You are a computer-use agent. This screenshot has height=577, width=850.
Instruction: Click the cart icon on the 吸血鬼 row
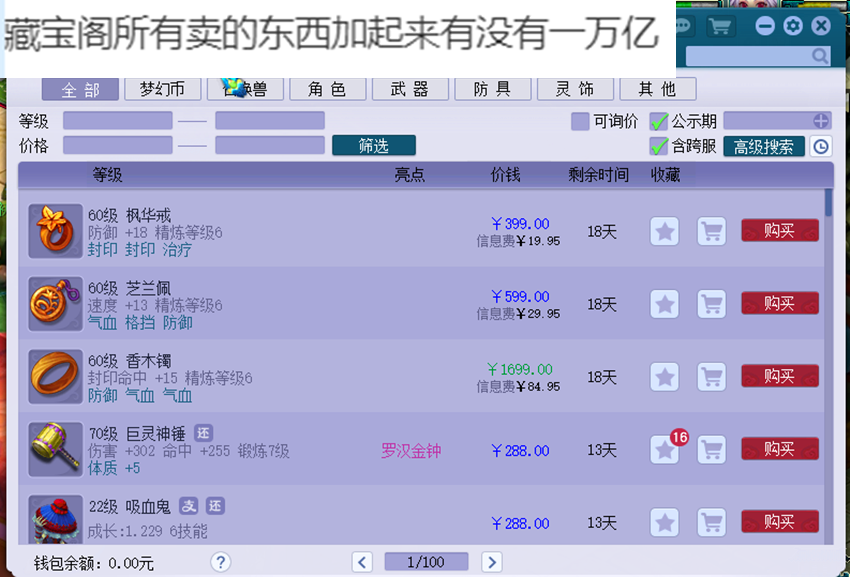coord(711,523)
